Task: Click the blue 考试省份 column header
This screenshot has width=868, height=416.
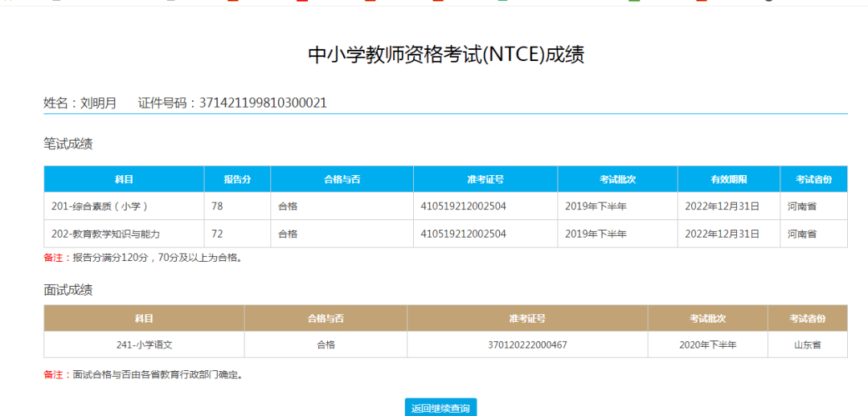Action: click(x=813, y=179)
